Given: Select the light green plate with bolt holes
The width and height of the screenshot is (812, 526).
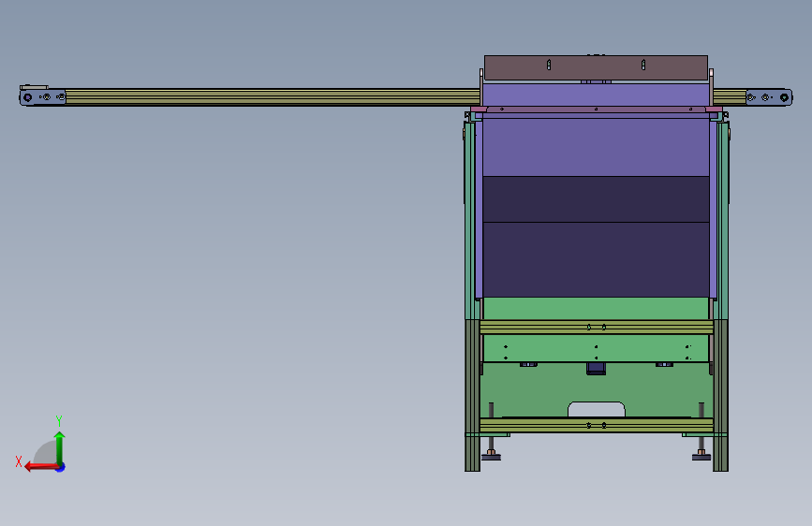Looking at the screenshot, I should (x=596, y=348).
